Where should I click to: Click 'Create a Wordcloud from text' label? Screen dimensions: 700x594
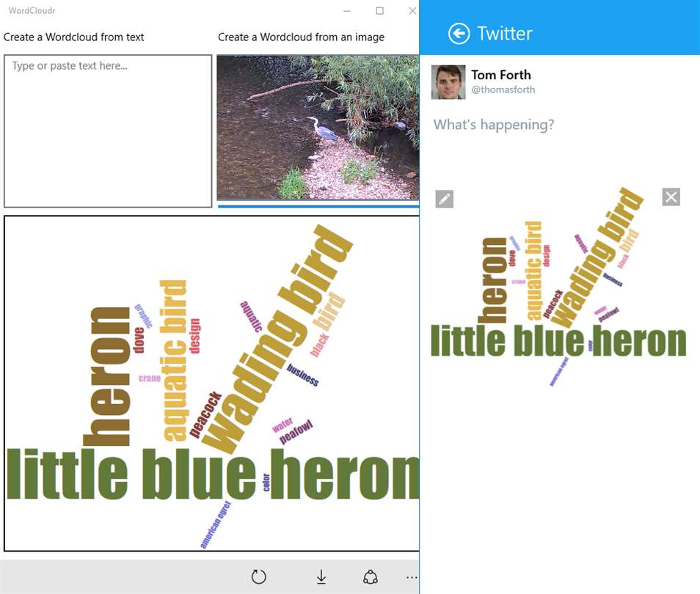73,37
